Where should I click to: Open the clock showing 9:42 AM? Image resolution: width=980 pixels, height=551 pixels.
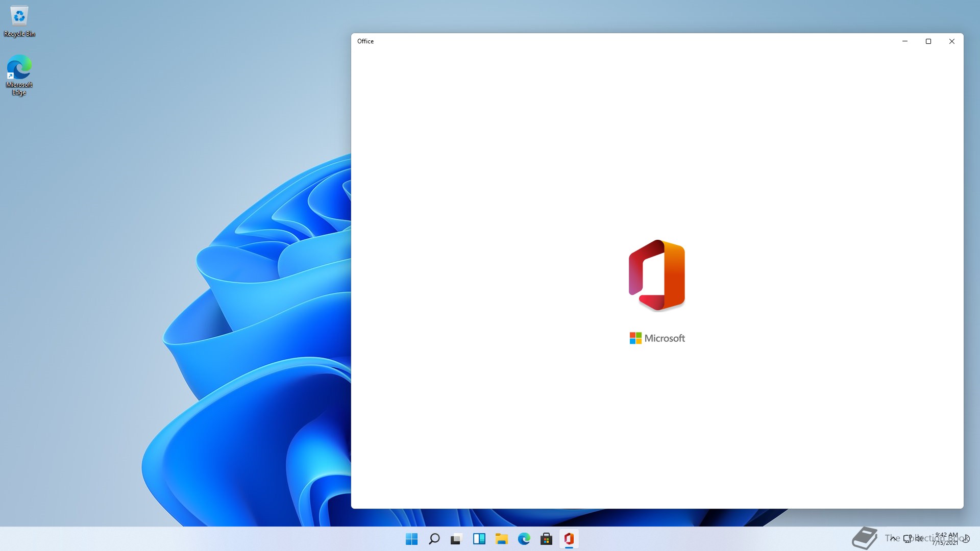click(x=946, y=539)
